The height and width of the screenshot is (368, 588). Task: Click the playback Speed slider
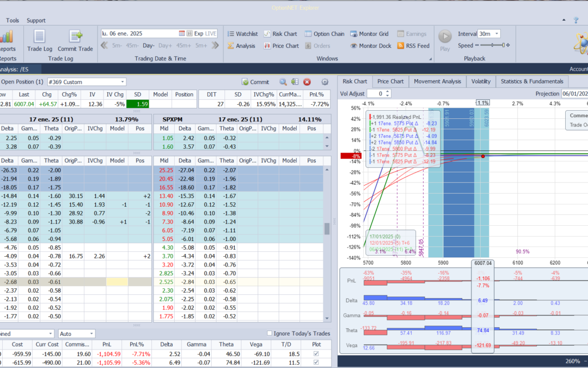[x=492, y=45]
